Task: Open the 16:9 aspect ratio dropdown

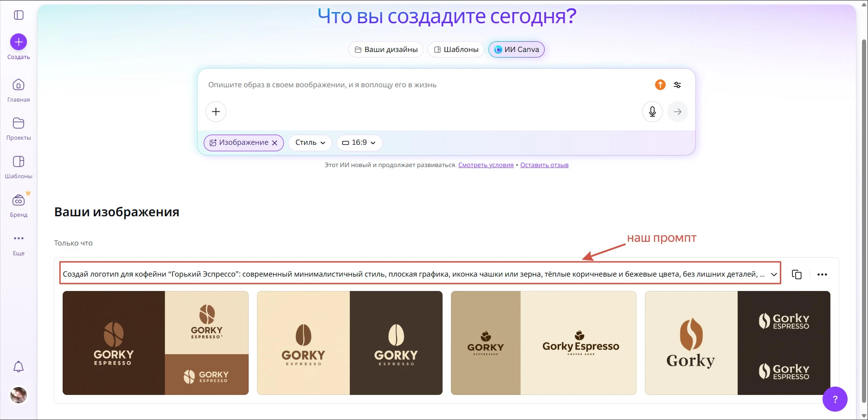Action: pyautogui.click(x=359, y=142)
